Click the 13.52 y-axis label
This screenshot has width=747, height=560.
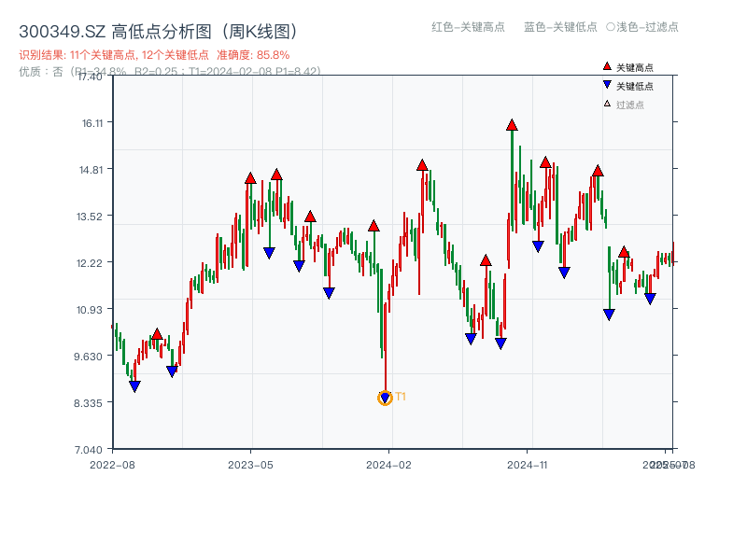click(x=90, y=217)
